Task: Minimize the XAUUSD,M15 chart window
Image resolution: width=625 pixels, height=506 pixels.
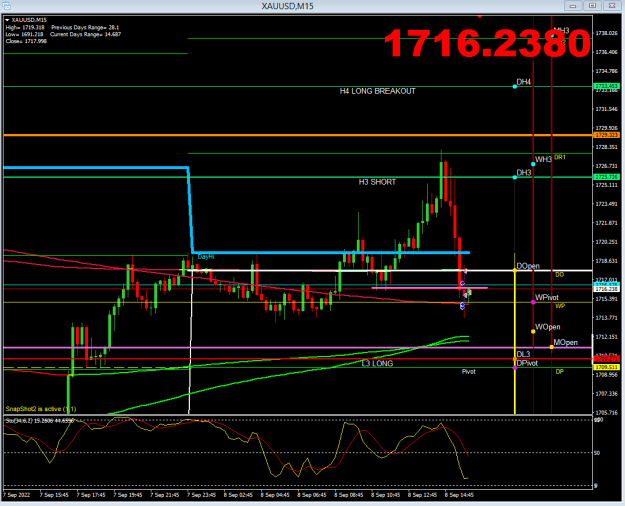Action: click(x=573, y=6)
